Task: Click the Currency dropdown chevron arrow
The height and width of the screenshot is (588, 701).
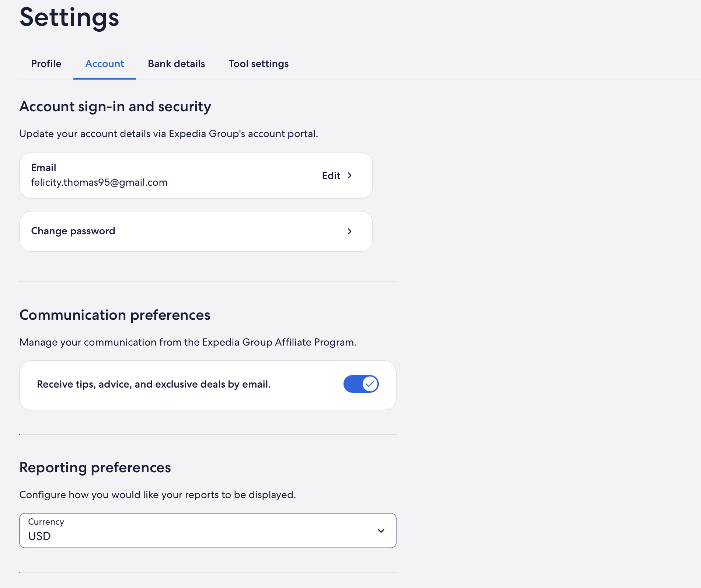Action: [x=381, y=531]
